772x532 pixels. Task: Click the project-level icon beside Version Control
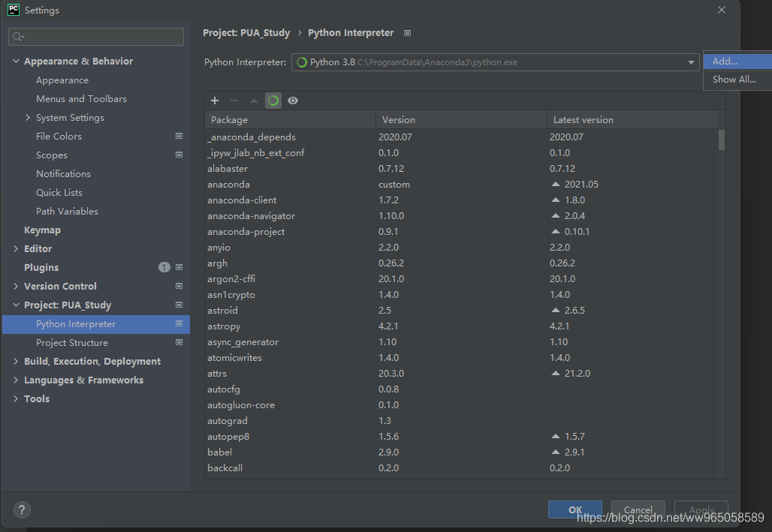(179, 286)
